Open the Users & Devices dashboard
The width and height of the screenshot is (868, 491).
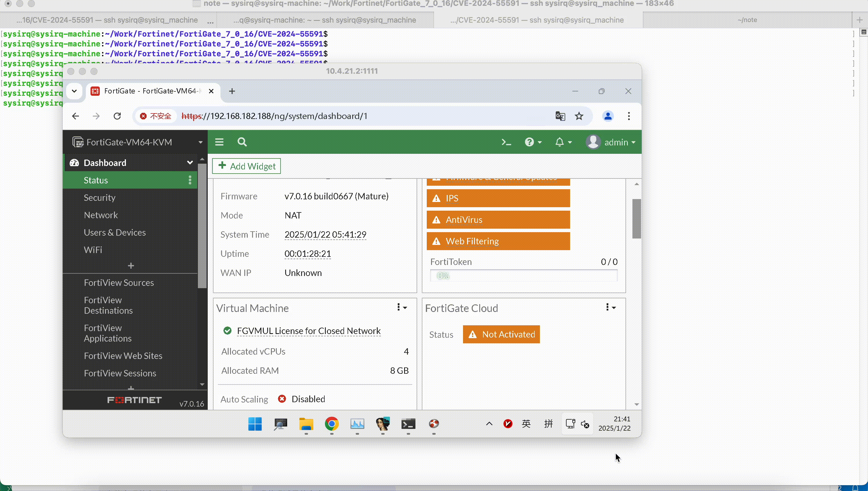[115, 233]
